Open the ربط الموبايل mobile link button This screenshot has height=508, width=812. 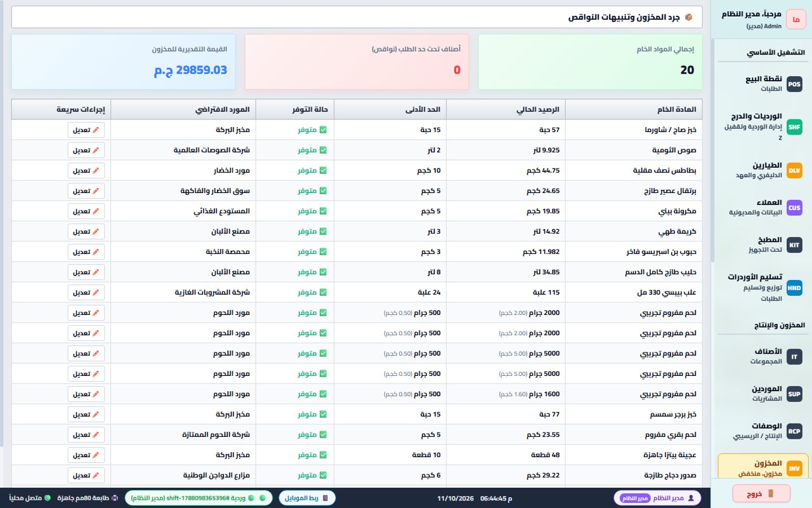click(x=307, y=498)
